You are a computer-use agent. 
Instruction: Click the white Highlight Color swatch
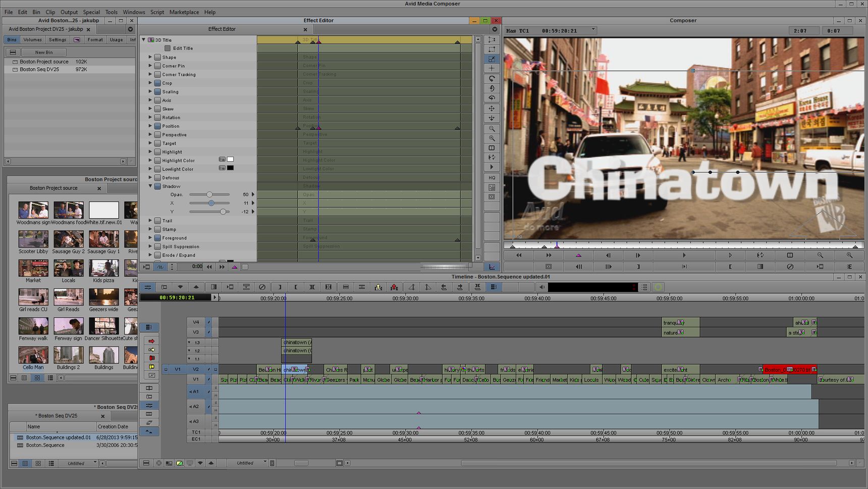230,160
